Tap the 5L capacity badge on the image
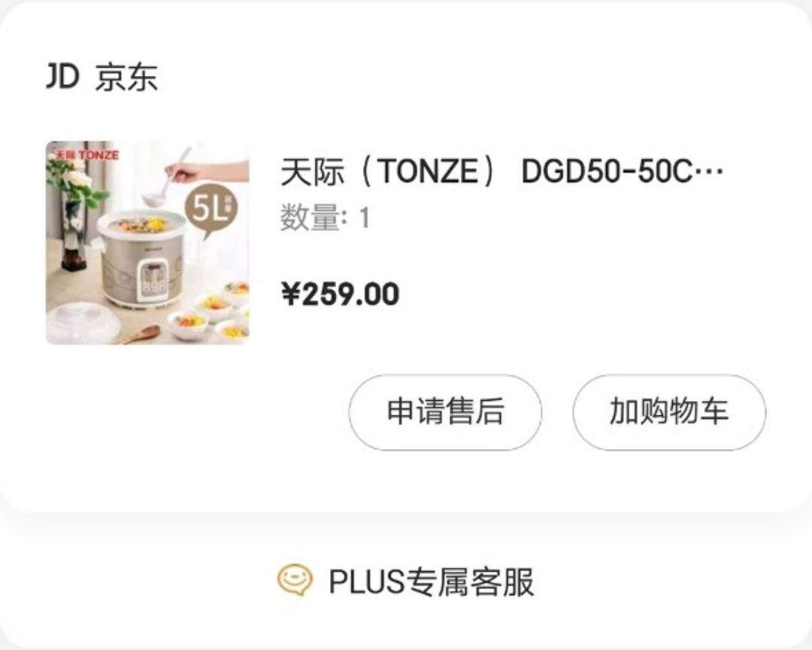The image size is (812, 650). [211, 209]
